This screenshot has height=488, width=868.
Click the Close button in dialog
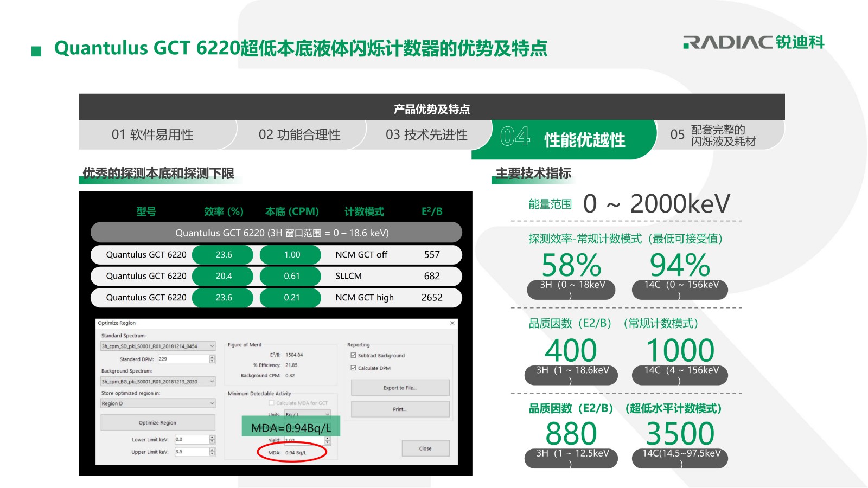click(425, 448)
